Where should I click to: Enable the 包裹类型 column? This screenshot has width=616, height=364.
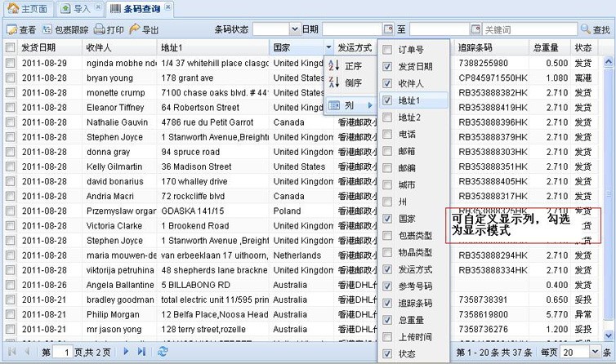tap(387, 236)
